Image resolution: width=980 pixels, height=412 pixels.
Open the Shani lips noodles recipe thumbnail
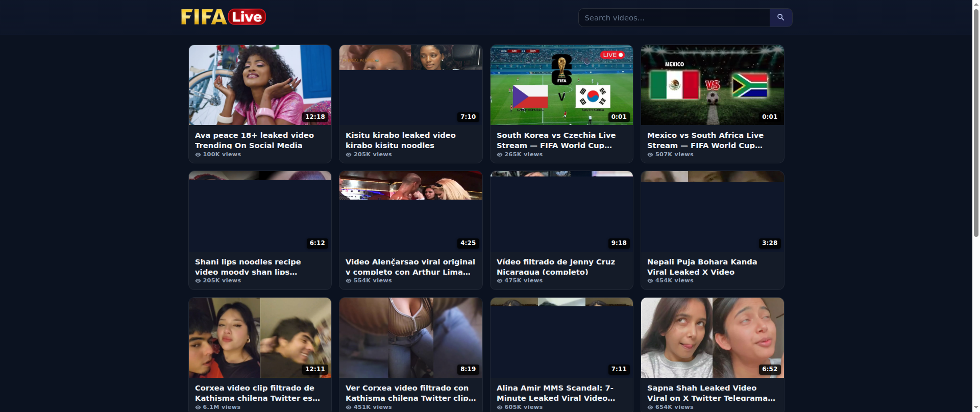[x=260, y=211]
